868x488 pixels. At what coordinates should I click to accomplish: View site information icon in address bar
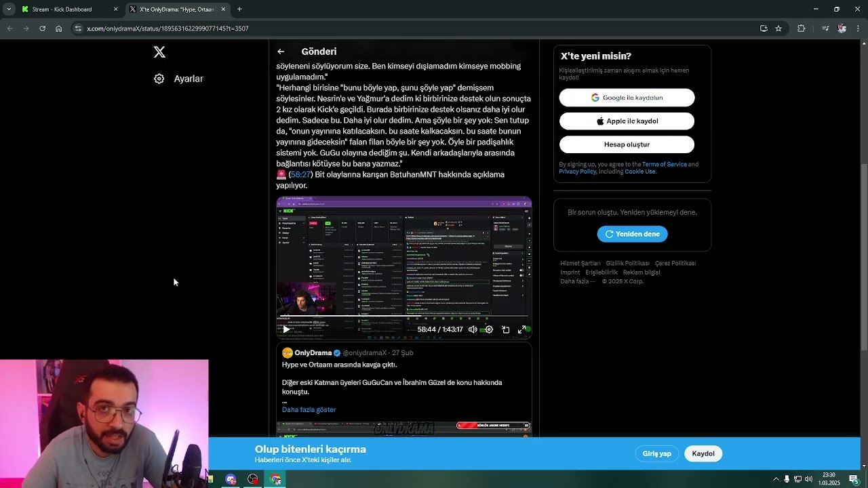[78, 28]
